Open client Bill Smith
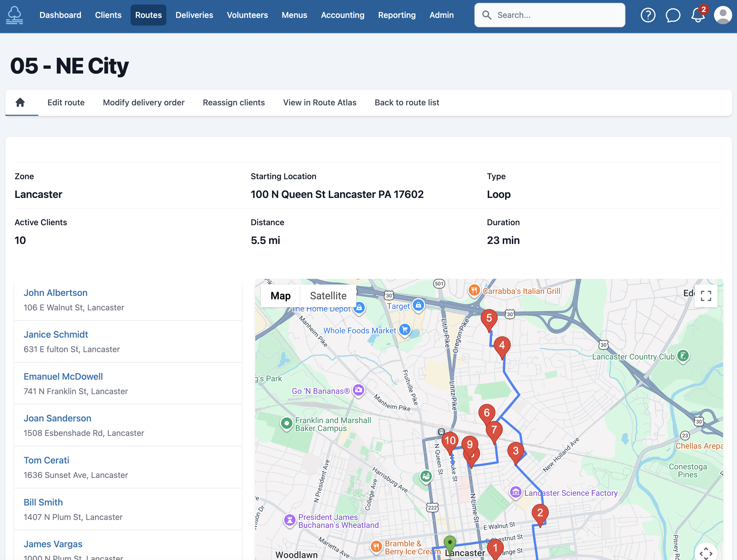The height and width of the screenshot is (560, 737). tap(43, 502)
